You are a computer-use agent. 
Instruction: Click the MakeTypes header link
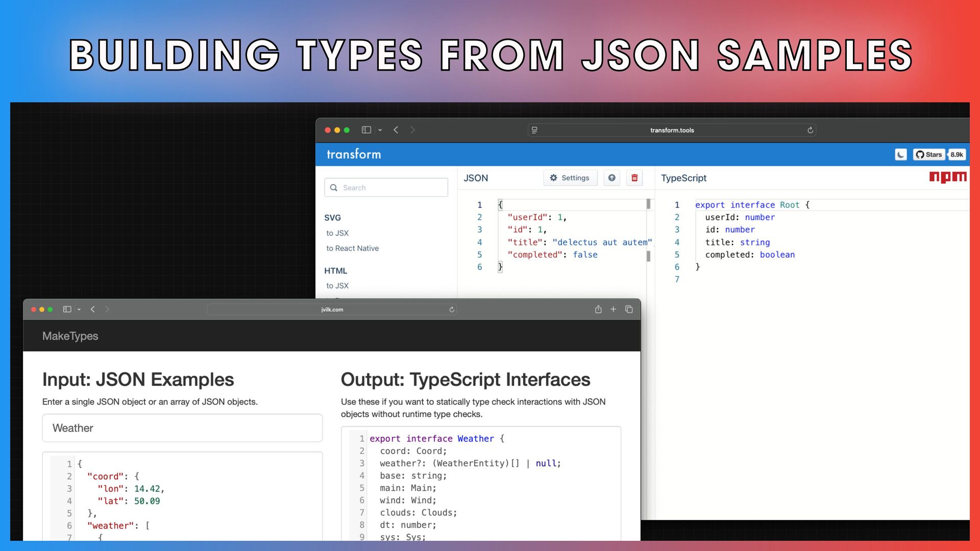click(70, 336)
